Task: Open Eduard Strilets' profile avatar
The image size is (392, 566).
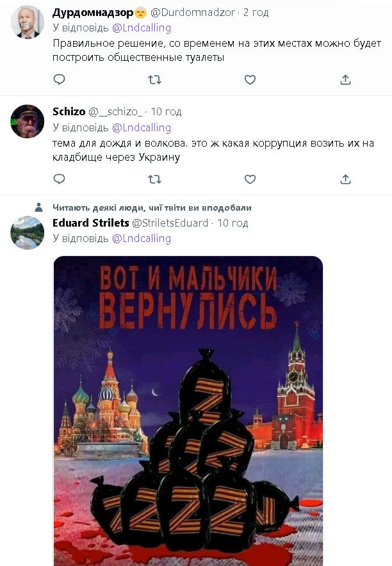Action: coord(28,232)
